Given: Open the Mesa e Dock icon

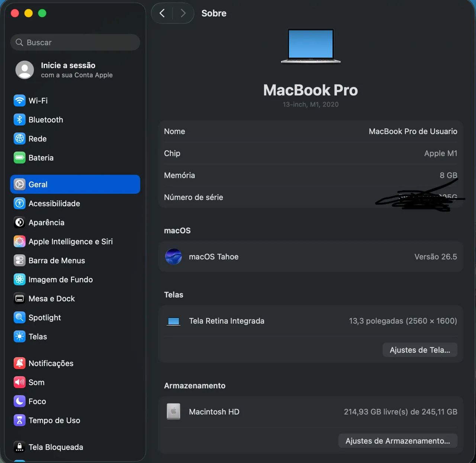Looking at the screenshot, I should click(x=20, y=298).
